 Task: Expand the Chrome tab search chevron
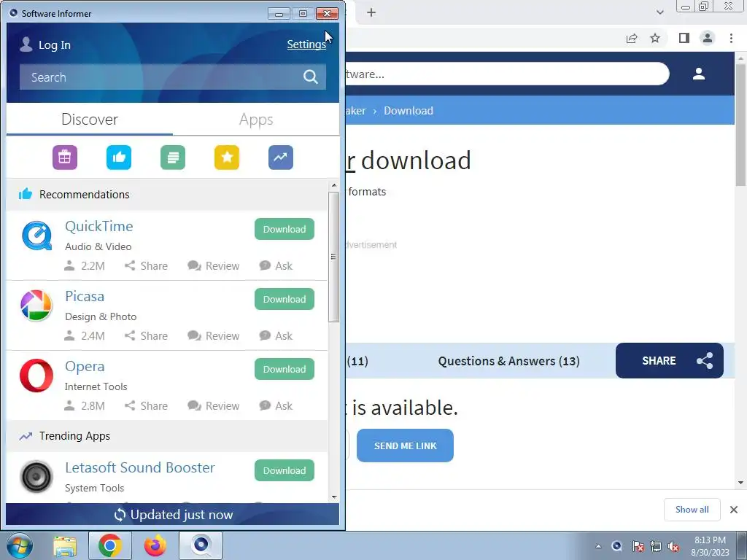click(x=659, y=12)
